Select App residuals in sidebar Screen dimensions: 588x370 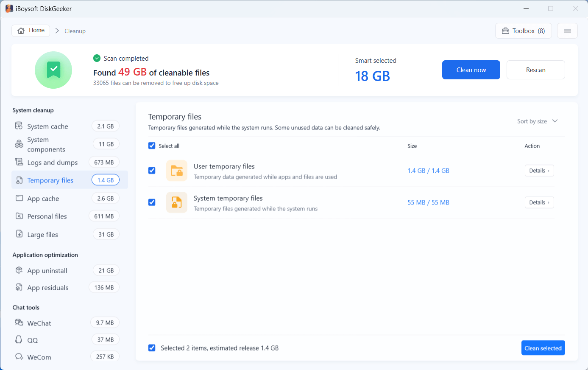(x=70, y=287)
